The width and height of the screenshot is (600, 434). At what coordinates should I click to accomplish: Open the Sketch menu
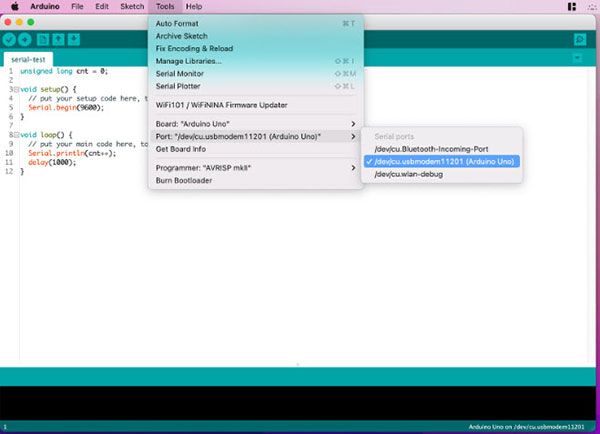pos(132,6)
